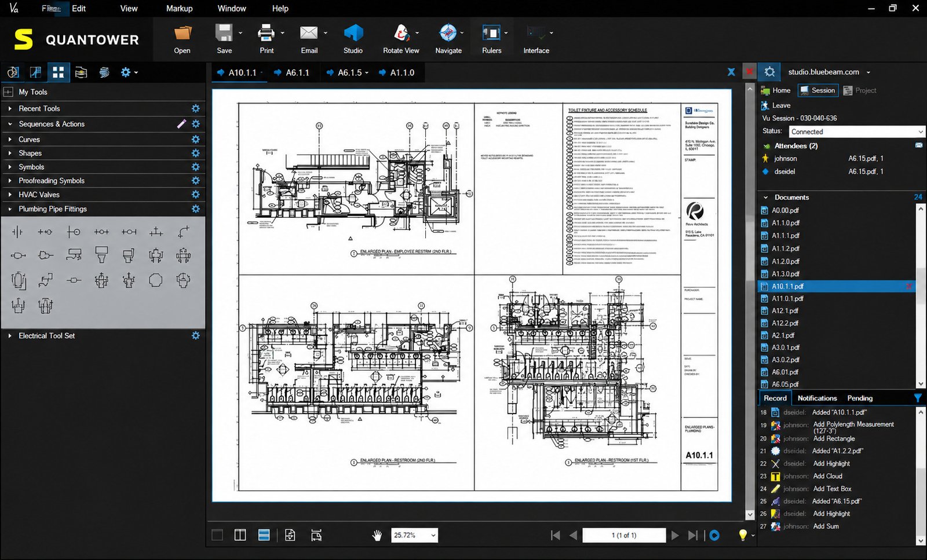The width and height of the screenshot is (927, 560).
Task: Go to first page button
Action: point(555,536)
